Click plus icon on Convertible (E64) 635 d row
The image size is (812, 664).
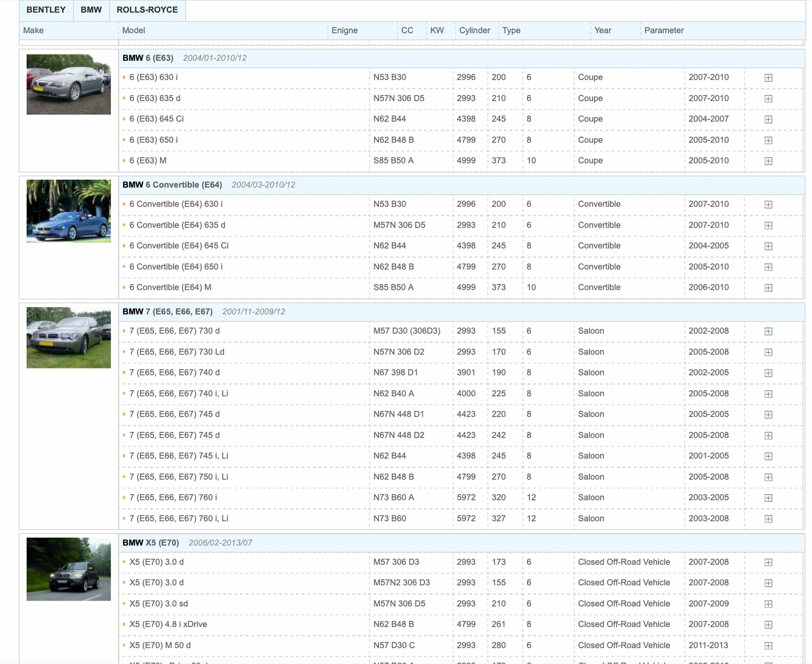(x=768, y=225)
